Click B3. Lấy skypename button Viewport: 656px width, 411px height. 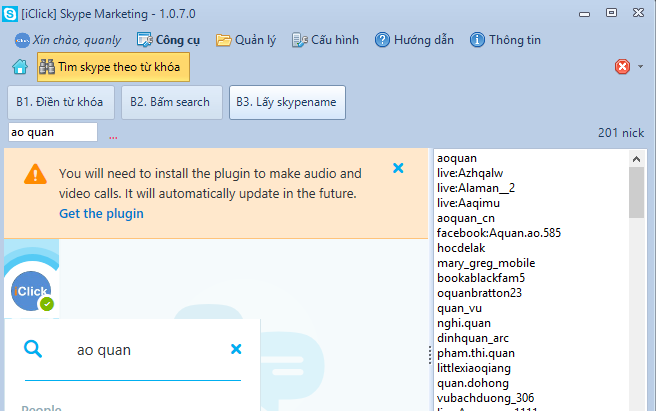pos(287,102)
